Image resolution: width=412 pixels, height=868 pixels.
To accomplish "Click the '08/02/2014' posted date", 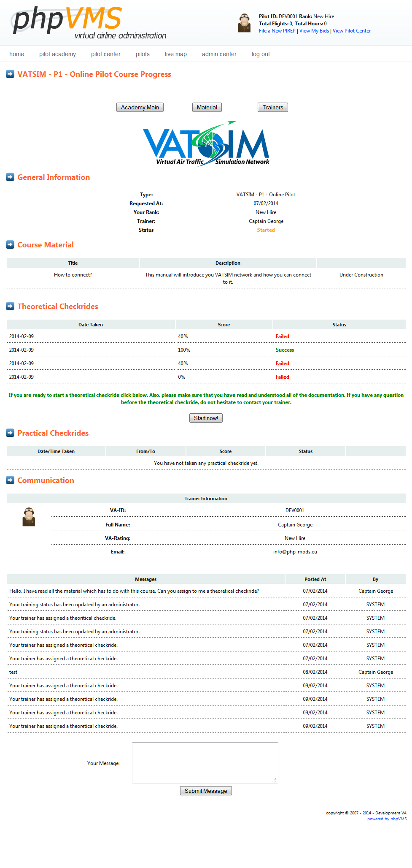I will click(315, 672).
